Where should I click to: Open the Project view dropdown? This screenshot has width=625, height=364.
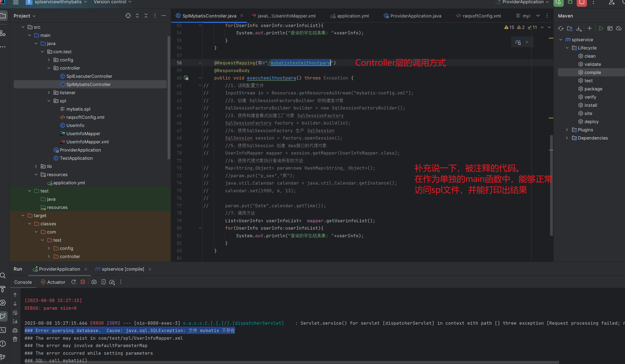click(x=25, y=16)
